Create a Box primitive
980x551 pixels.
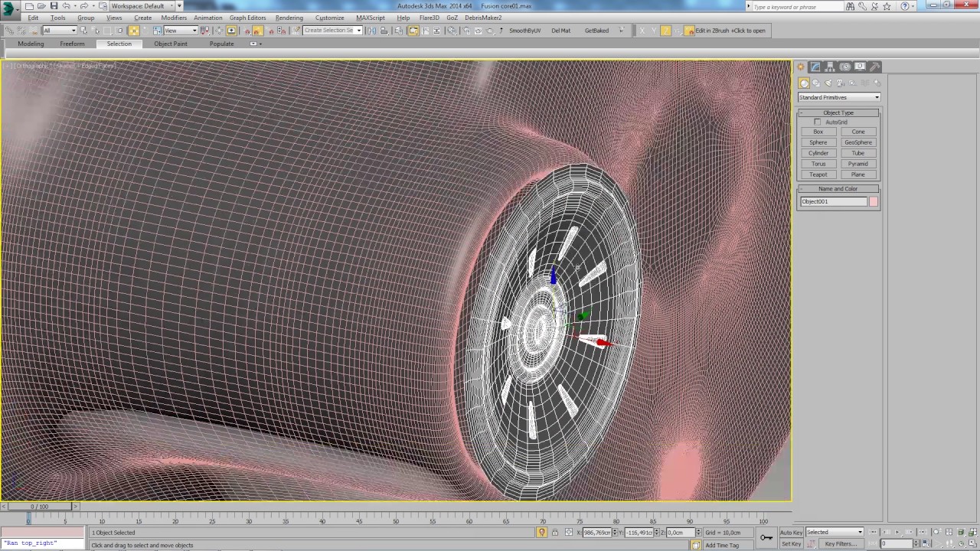click(x=818, y=132)
